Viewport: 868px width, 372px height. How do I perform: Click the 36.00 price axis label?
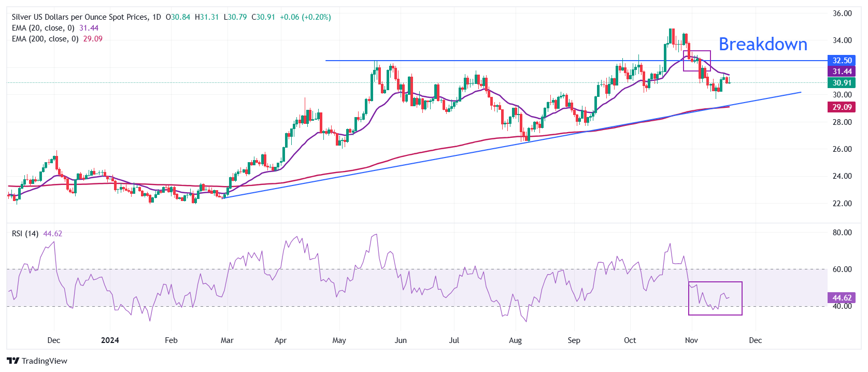pos(842,13)
